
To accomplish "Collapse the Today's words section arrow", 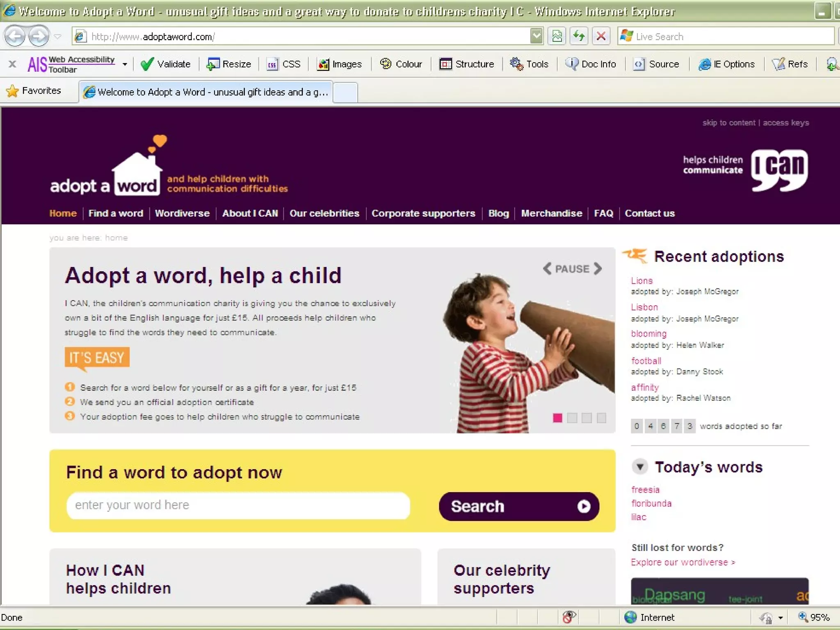I will click(640, 467).
